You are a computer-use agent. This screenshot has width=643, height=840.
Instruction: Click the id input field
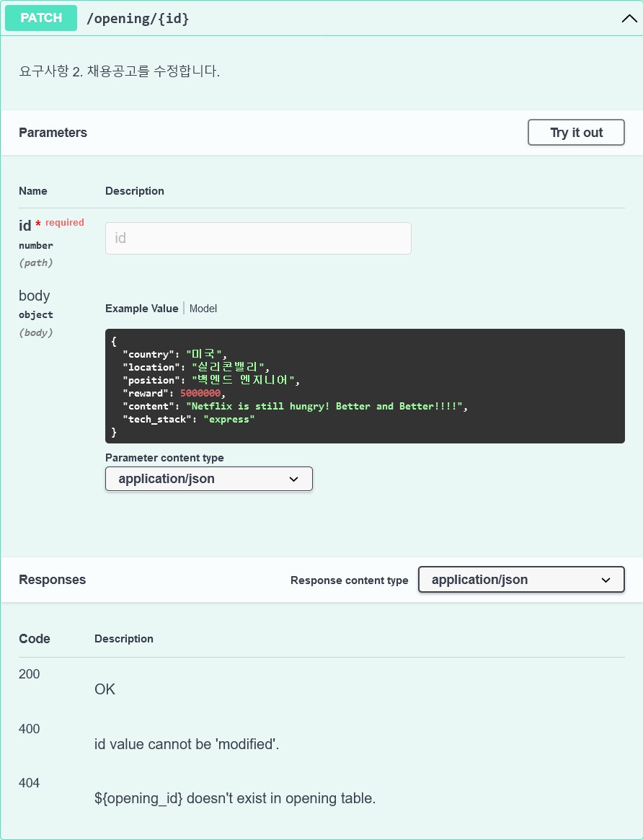pos(257,238)
